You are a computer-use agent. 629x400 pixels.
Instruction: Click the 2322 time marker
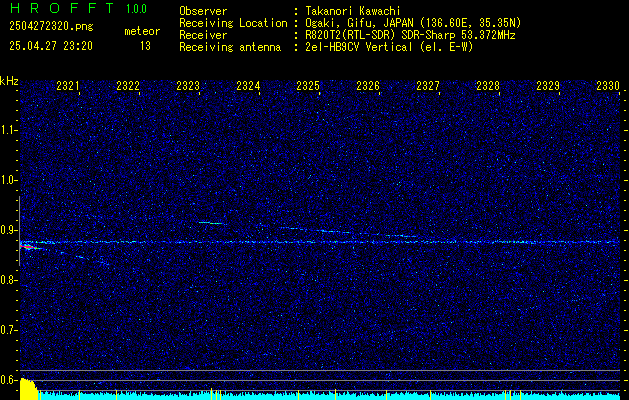(x=128, y=85)
